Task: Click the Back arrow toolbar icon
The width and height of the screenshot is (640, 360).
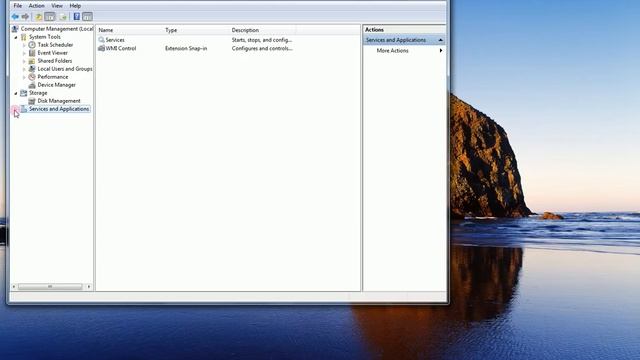Action: click(15, 16)
